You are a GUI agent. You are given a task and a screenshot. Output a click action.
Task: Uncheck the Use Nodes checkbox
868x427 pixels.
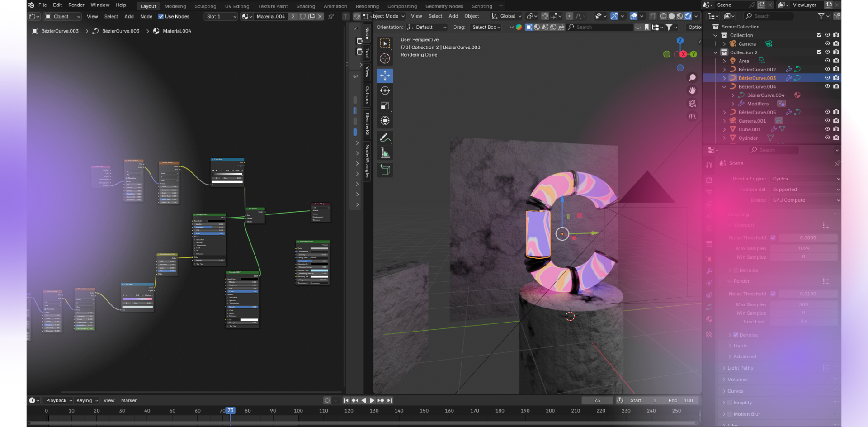(x=161, y=17)
